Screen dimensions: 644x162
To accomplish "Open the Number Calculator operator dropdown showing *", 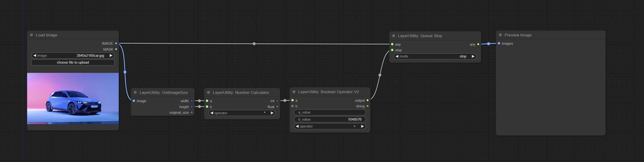I will tap(242, 113).
